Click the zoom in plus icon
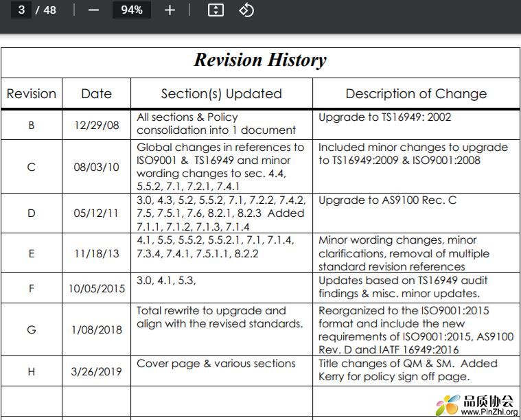 (x=170, y=10)
